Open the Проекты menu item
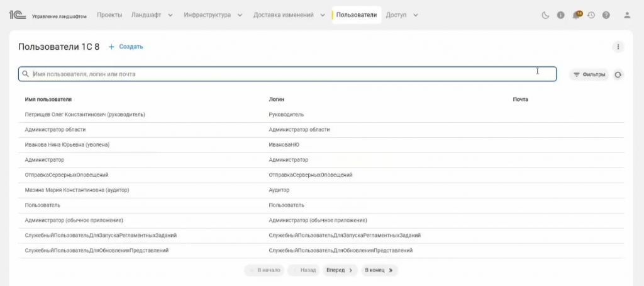644x286 pixels. (110, 14)
